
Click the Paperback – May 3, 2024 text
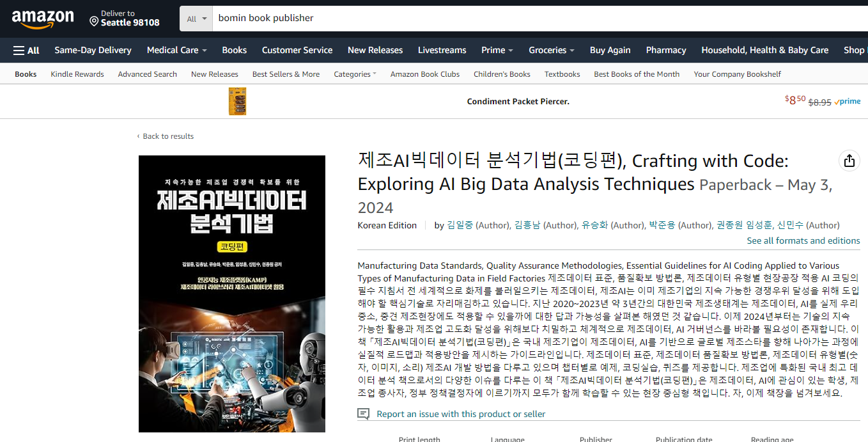point(595,196)
